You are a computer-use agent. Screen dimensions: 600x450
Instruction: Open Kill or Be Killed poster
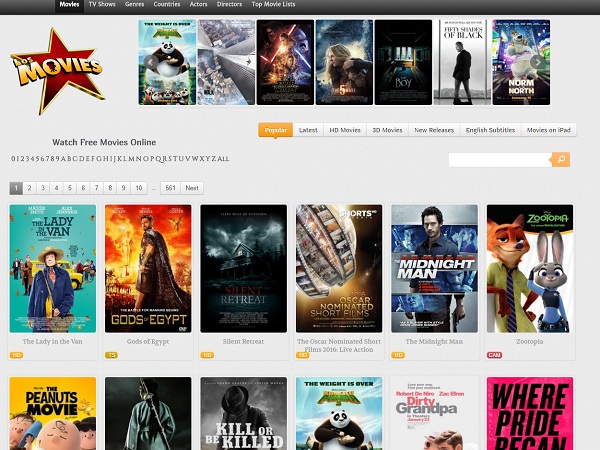point(243,414)
